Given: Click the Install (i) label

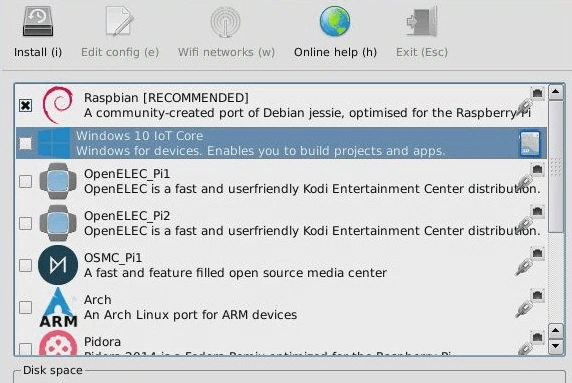Looking at the screenshot, I should 38,53.
